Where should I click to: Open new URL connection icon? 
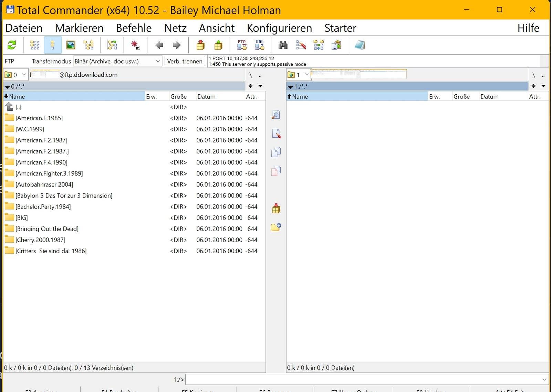[x=260, y=45]
